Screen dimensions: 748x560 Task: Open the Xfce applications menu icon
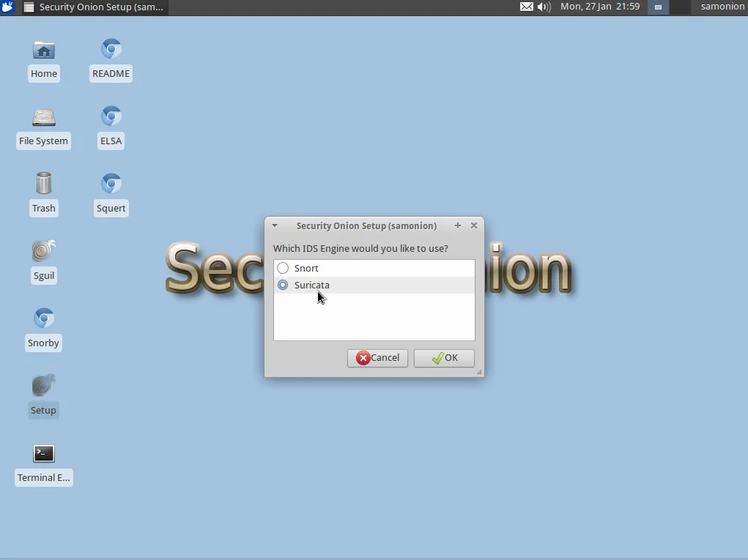click(x=8, y=7)
